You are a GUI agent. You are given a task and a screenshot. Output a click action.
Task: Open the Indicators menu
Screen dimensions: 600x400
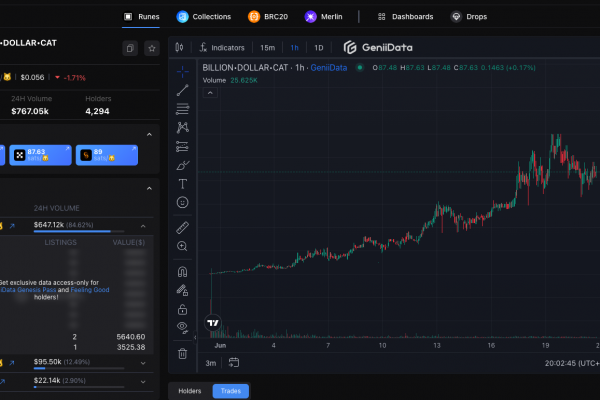point(222,47)
